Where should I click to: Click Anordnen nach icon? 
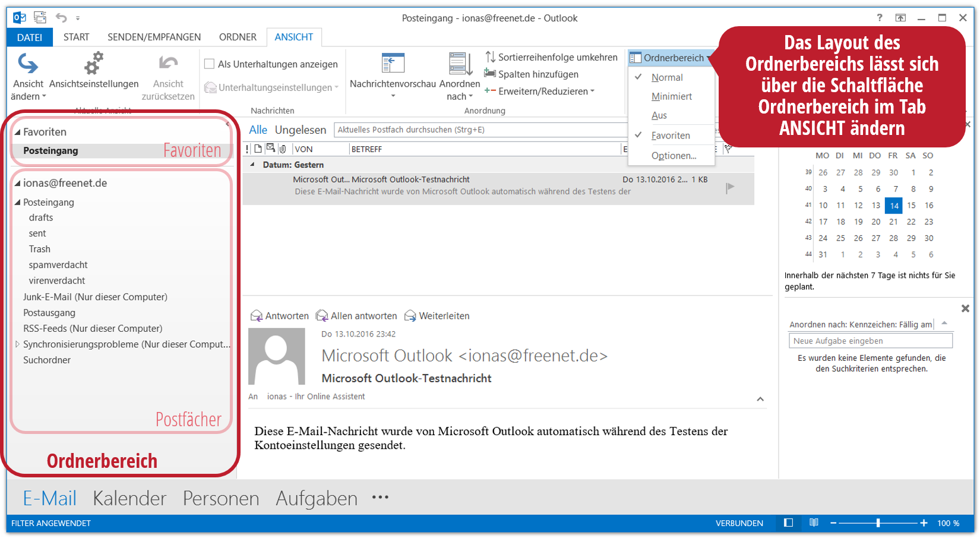tap(460, 63)
